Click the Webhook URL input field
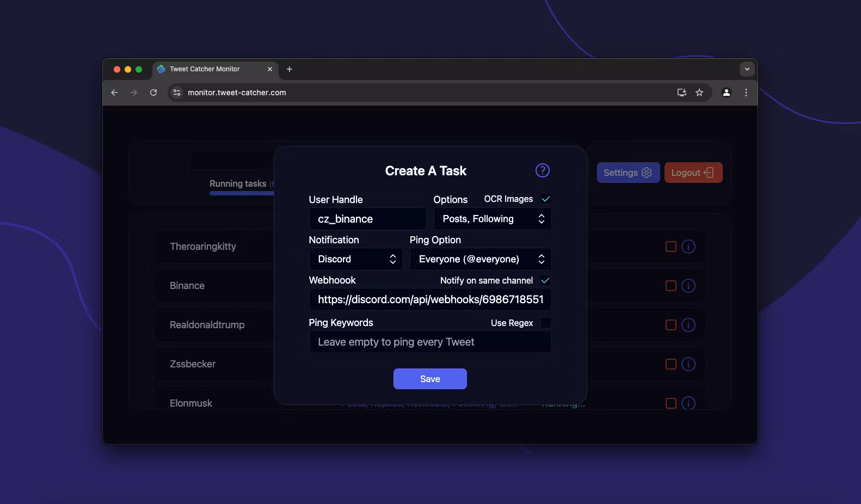Viewport: 861px width, 504px height. point(430,299)
